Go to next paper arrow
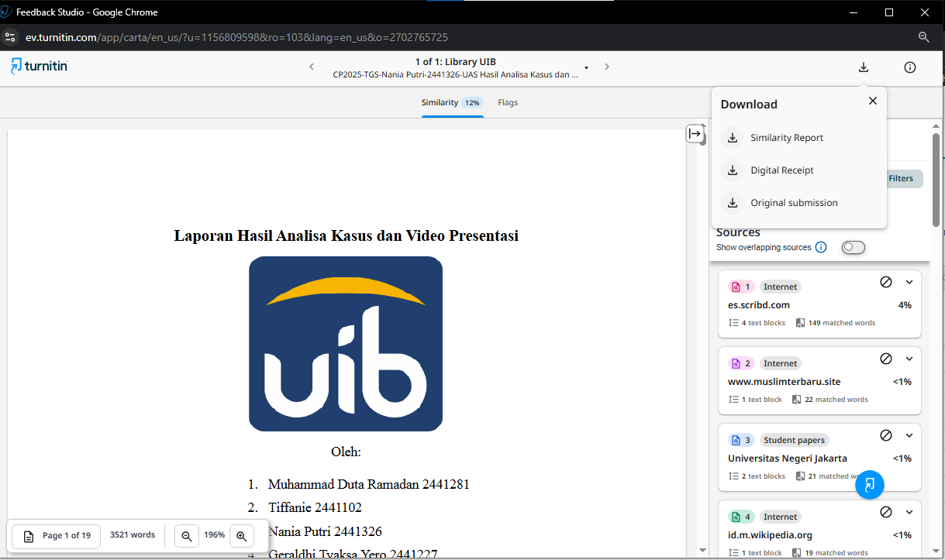Image resolution: width=945 pixels, height=560 pixels. [607, 67]
